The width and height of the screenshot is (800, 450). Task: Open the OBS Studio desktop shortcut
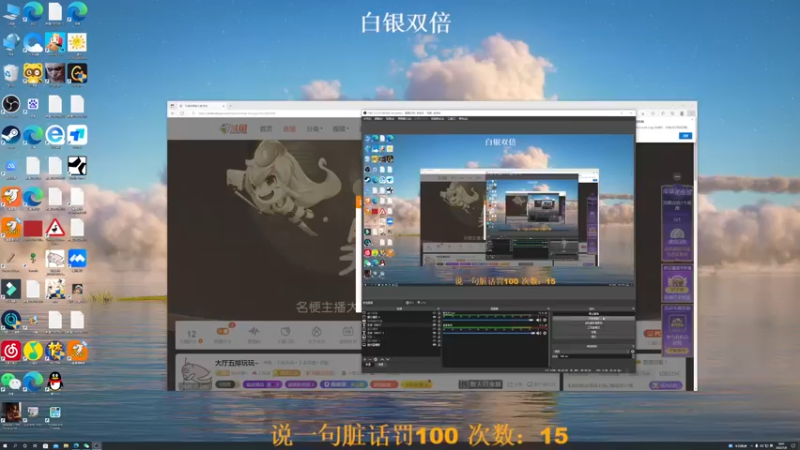pyautogui.click(x=11, y=105)
